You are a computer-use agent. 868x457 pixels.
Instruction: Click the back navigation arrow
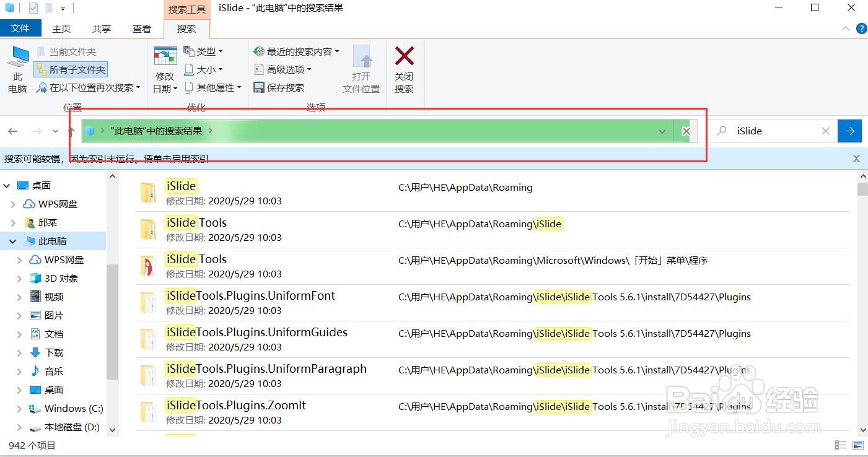pyautogui.click(x=13, y=131)
